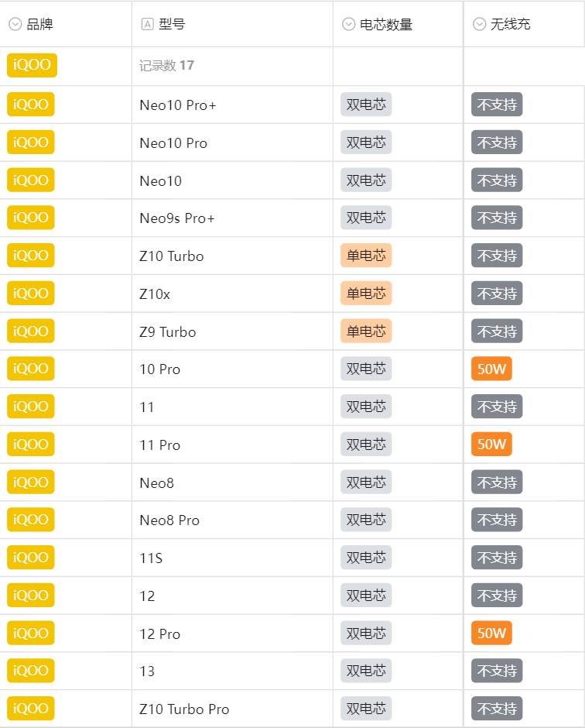Click the 型号 column text type icon

pos(147,24)
